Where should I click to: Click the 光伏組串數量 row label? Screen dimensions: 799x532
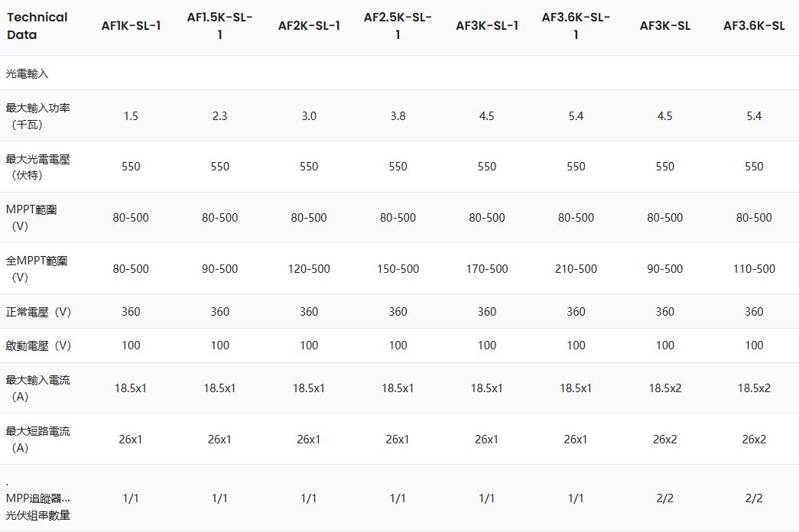click(37, 515)
